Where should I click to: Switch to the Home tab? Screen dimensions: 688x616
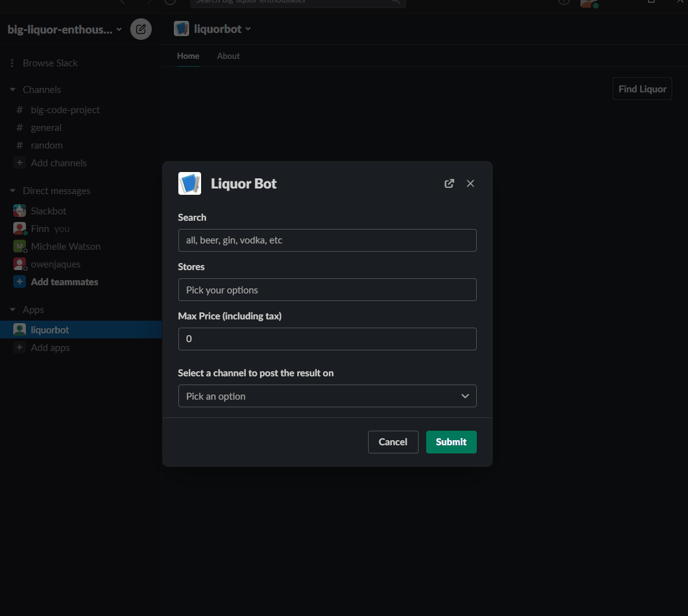coord(188,56)
